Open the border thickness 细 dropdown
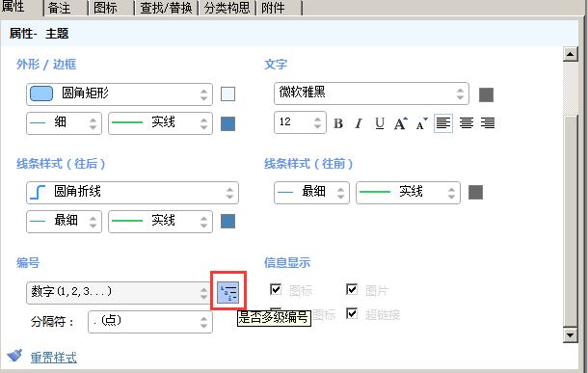The width and height of the screenshot is (588, 373). 65,123
